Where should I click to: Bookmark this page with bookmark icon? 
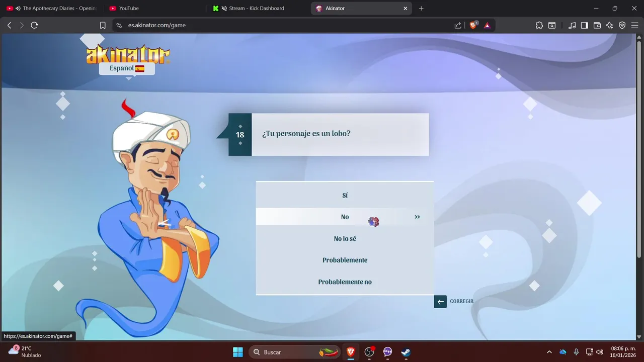click(x=103, y=25)
